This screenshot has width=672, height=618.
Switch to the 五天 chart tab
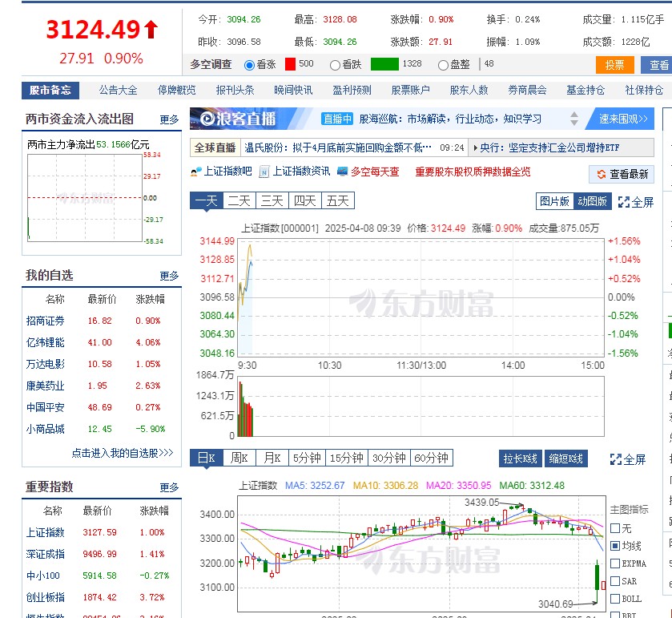(338, 200)
